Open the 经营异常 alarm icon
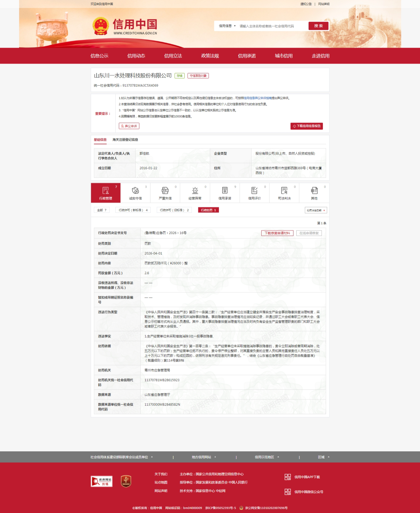This screenshot has width=420, height=513. [195, 190]
